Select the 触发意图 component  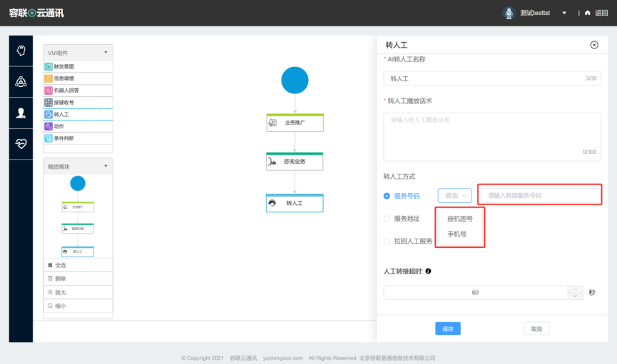point(78,66)
